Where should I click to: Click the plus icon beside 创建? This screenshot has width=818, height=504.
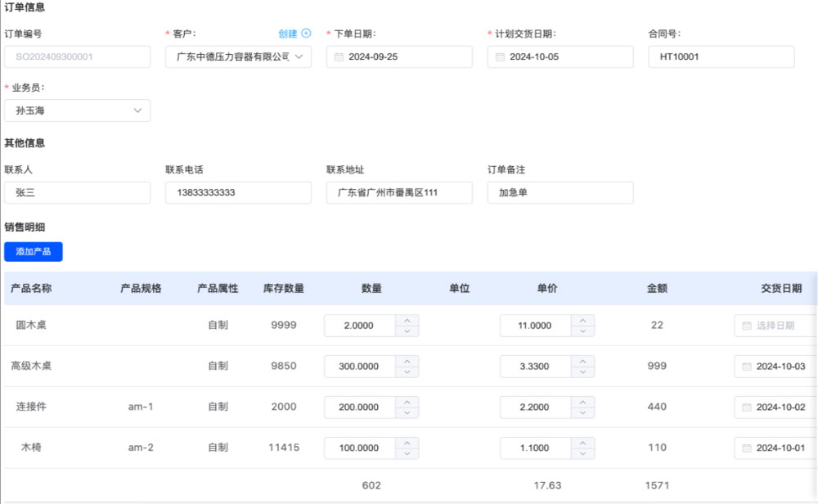pyautogui.click(x=307, y=34)
